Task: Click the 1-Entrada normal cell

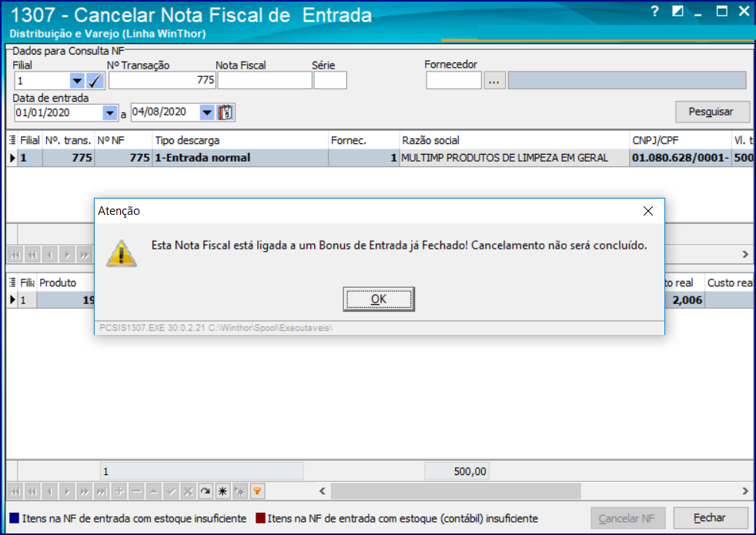Action: click(x=240, y=158)
